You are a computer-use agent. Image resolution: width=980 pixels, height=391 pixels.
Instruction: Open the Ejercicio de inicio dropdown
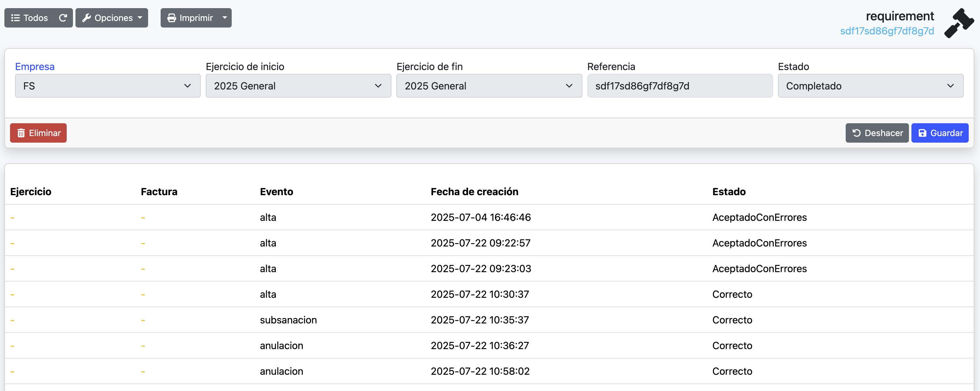click(298, 86)
